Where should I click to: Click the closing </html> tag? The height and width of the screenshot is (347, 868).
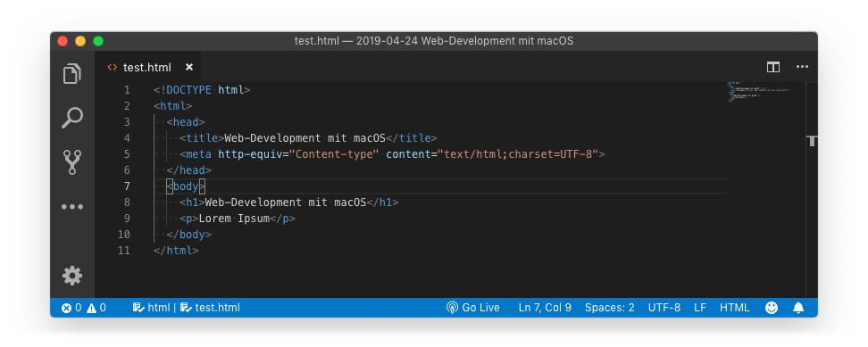176,251
